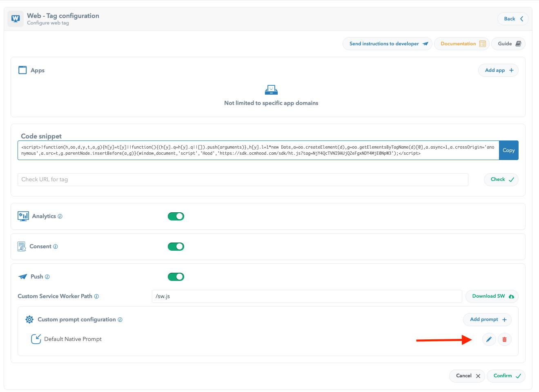This screenshot has height=392, width=539.
Task: Click the custom prompt gear icon
Action: click(29, 319)
